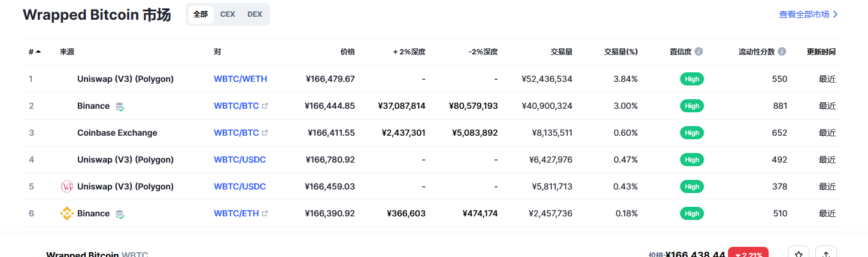This screenshot has height=257, width=868.
Task: Select the volume ¥52,436,534
Action: point(547,79)
